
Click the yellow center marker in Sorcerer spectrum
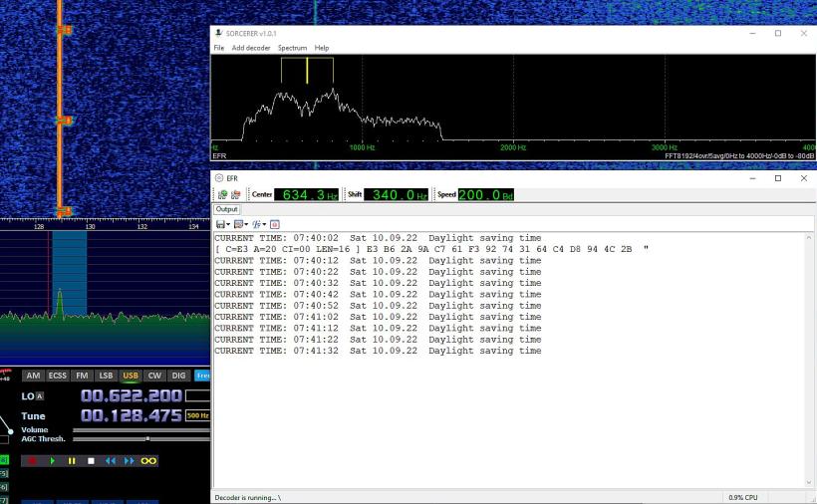point(307,71)
